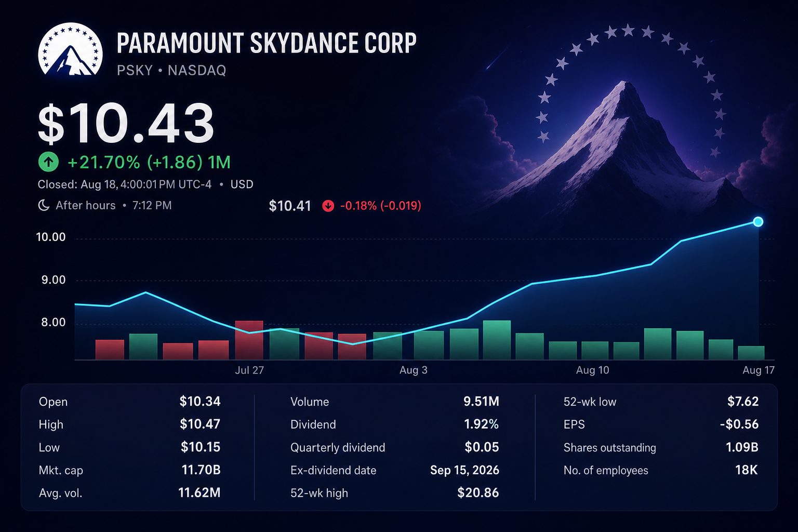This screenshot has height=532, width=798.
Task: Click the 52-wk high value $20.86
Action: (478, 493)
